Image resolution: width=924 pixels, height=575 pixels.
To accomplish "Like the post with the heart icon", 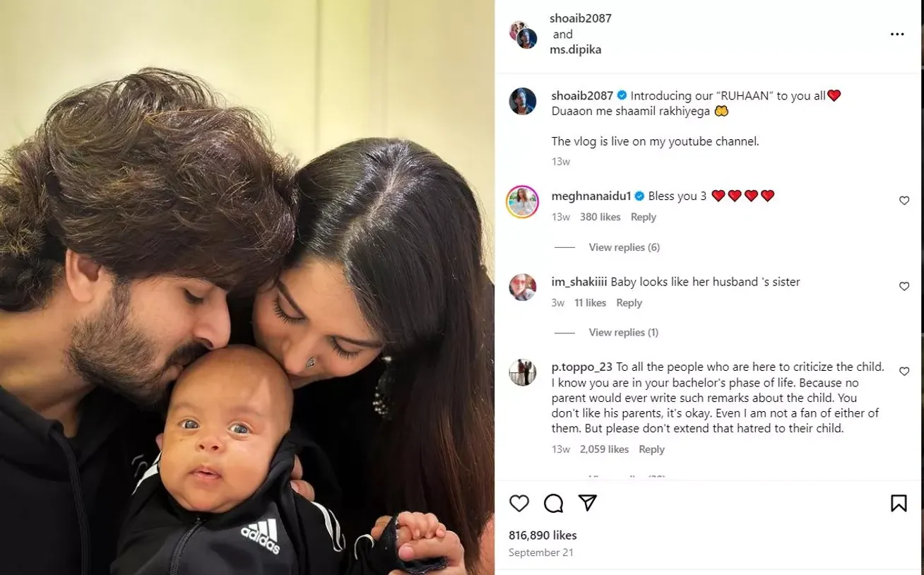I will pyautogui.click(x=519, y=503).
